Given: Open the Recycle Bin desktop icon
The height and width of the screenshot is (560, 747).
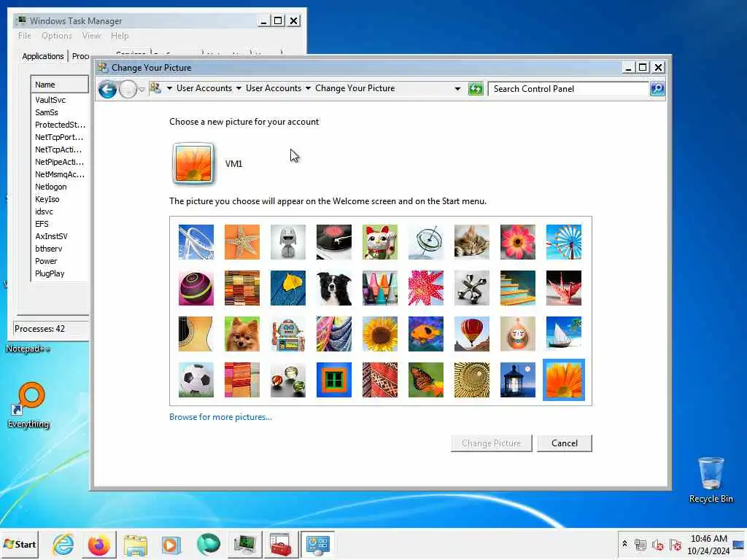Looking at the screenshot, I should tap(711, 480).
